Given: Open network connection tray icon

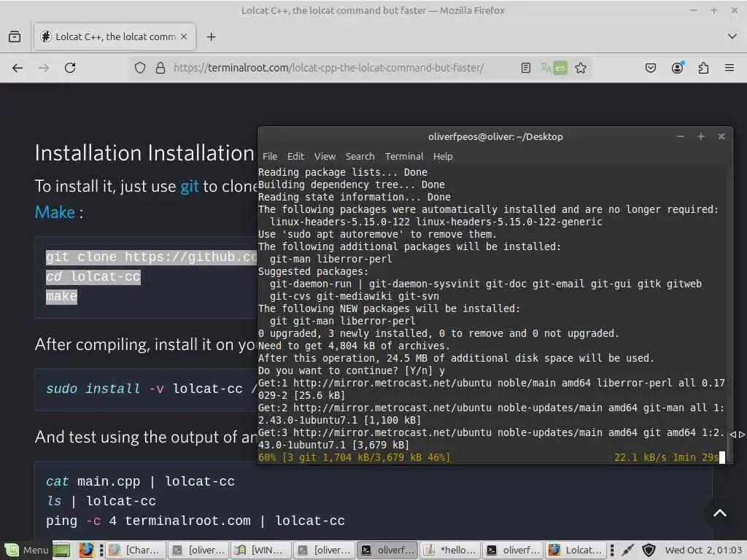Looking at the screenshot, I should (628, 550).
